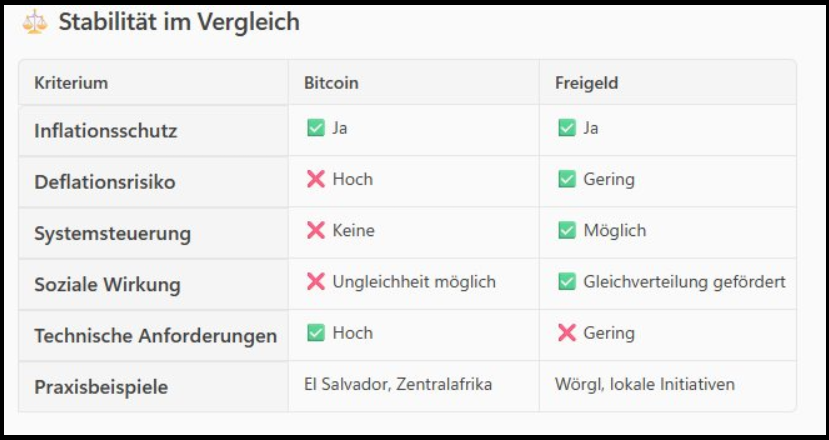Click the Kriterium column header
This screenshot has height=440, width=829.
(71, 83)
